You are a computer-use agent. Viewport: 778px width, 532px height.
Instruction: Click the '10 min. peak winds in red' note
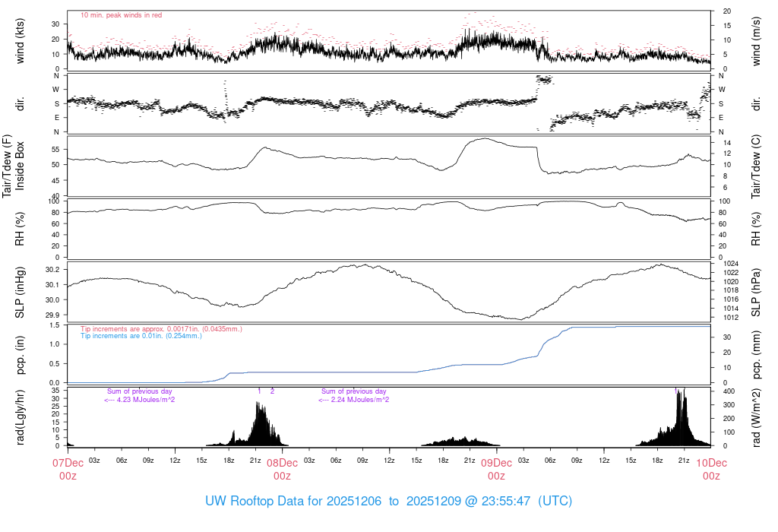coord(121,15)
